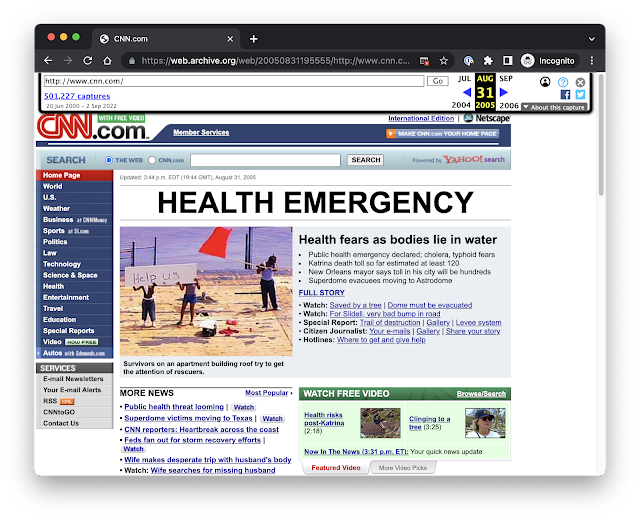Open E-mail Newsletters service

(73, 379)
